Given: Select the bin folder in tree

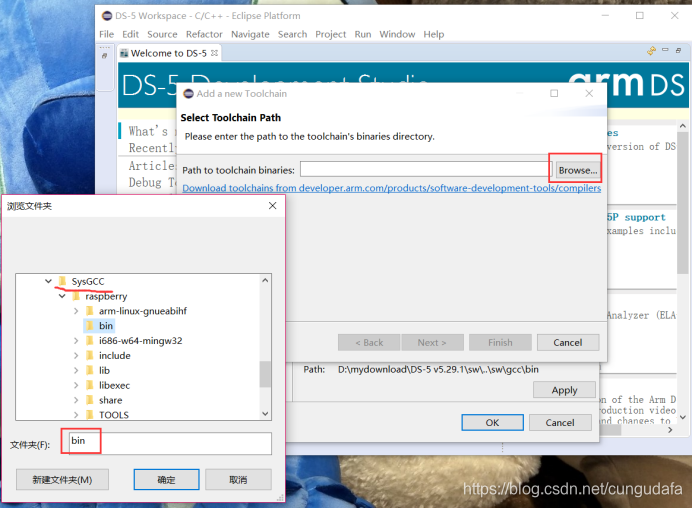Looking at the screenshot, I should [106, 326].
